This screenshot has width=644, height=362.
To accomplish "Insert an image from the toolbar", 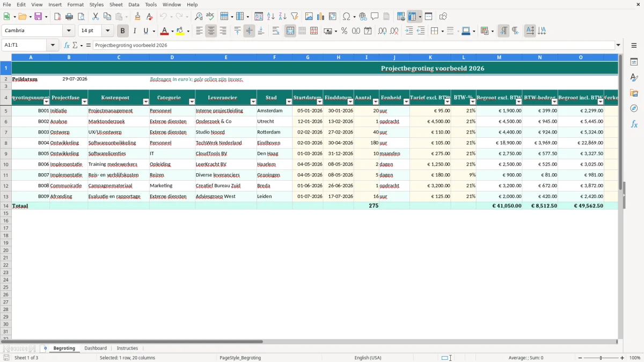I will pyautogui.click(x=309, y=17).
